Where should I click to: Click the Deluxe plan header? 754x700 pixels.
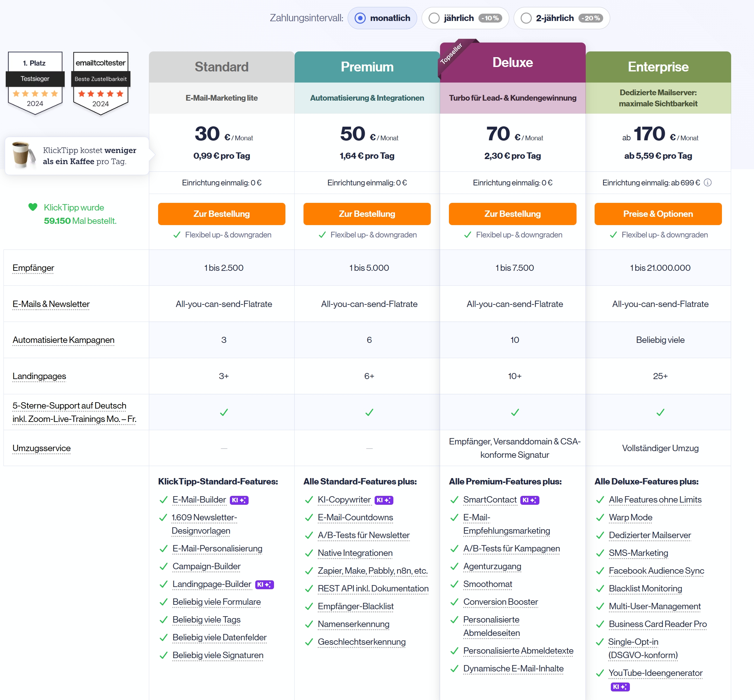coord(512,63)
